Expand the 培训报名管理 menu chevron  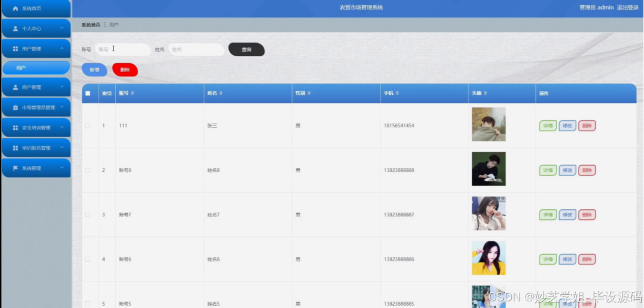[62, 147]
